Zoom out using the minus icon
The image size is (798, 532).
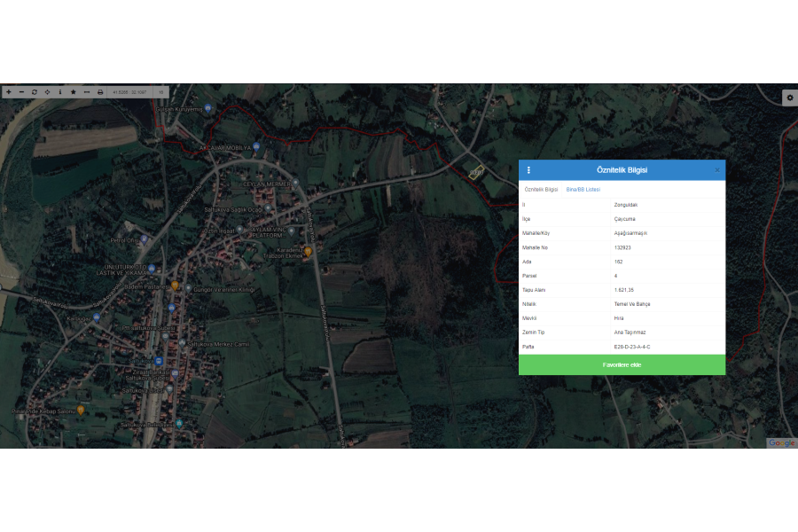click(x=21, y=91)
